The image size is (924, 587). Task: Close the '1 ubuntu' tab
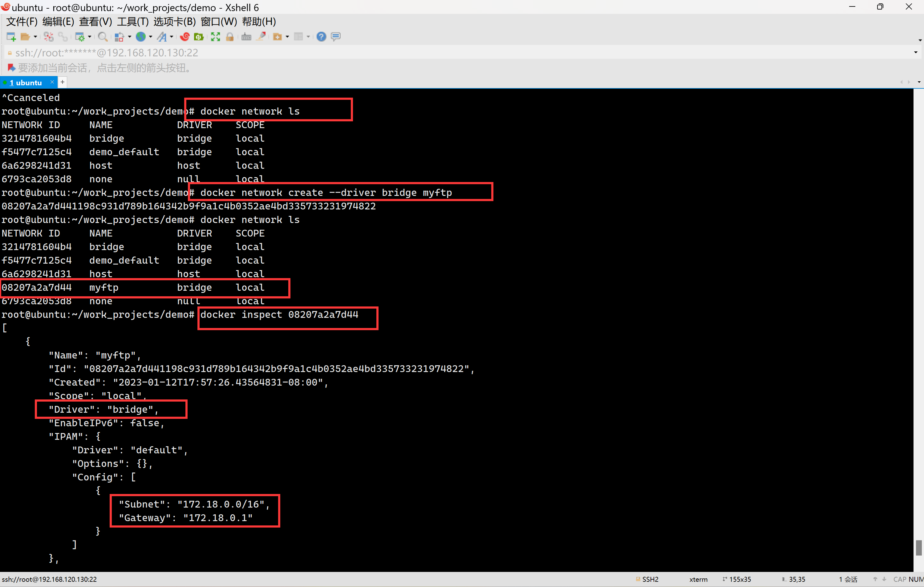[52, 82]
